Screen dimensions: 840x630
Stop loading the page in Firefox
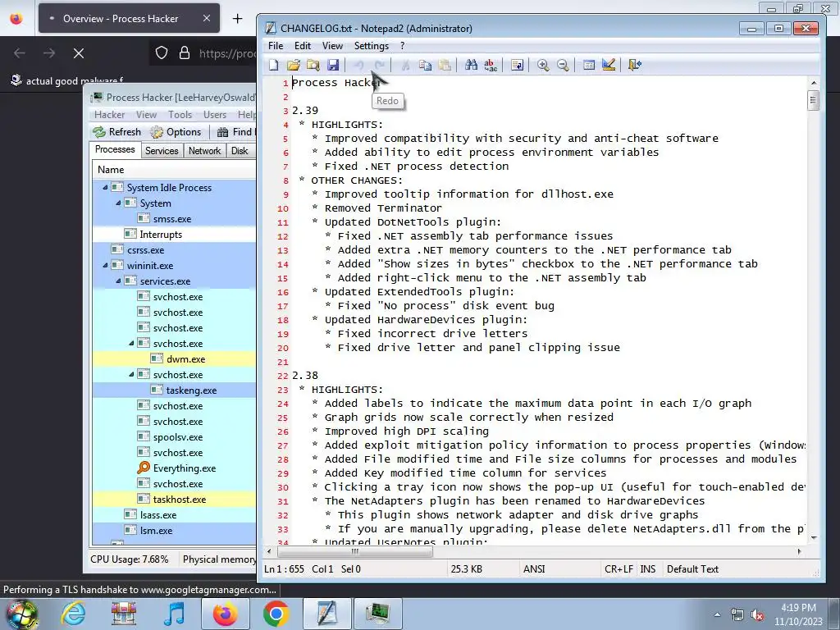(79, 53)
